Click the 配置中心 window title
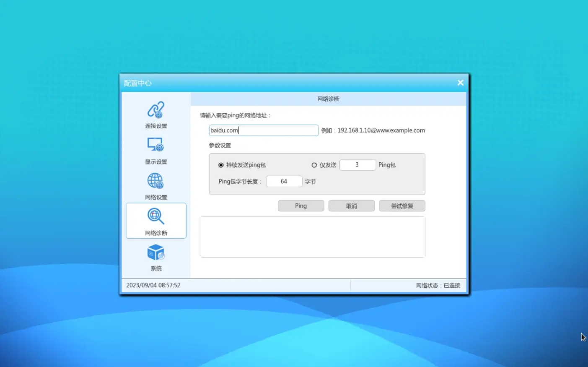588x367 pixels. pos(137,83)
